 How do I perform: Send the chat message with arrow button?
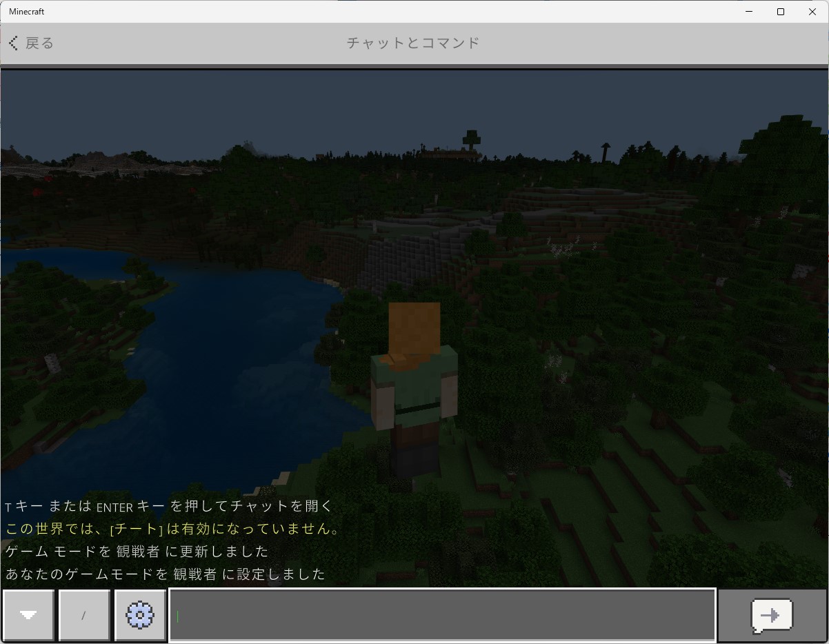click(772, 615)
